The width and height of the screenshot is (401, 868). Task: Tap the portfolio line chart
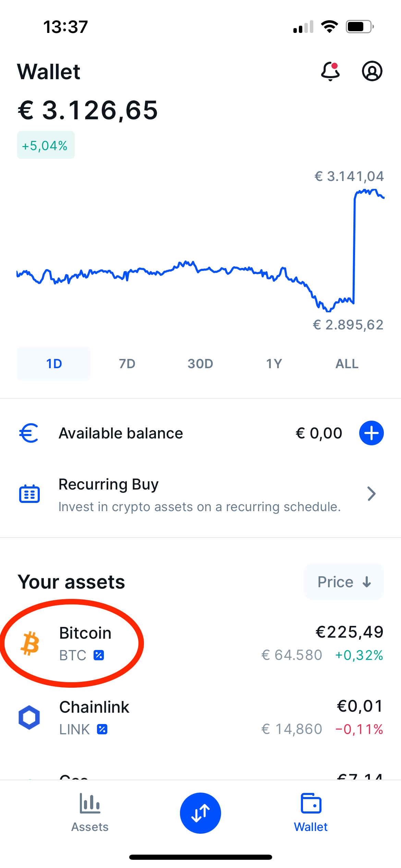[200, 250]
